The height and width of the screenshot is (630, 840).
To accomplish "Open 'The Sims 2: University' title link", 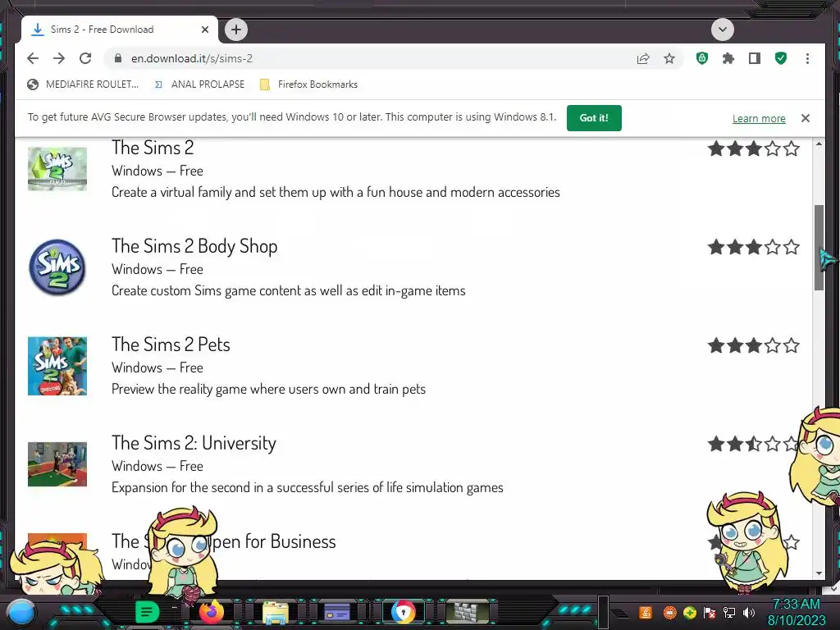I will (x=194, y=443).
